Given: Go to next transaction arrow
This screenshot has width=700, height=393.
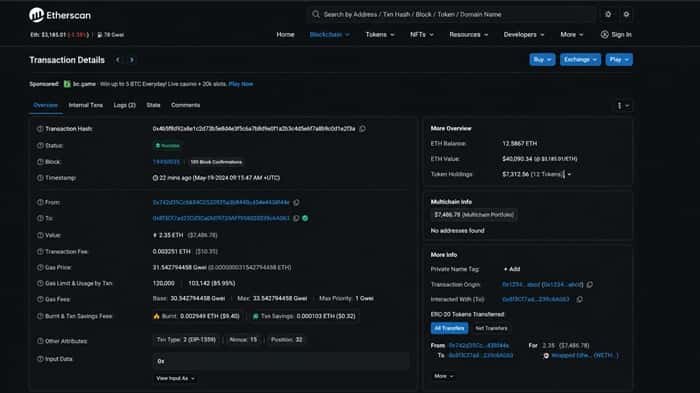Looking at the screenshot, I should [132, 60].
